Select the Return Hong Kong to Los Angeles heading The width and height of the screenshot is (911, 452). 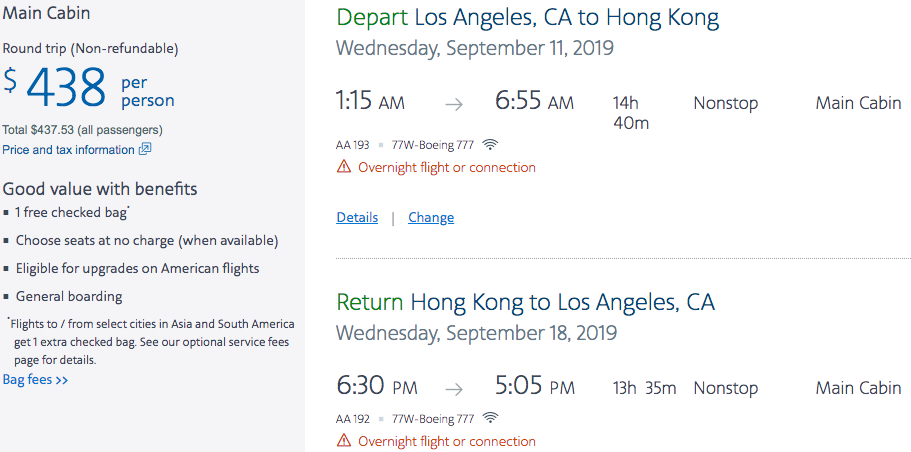525,303
